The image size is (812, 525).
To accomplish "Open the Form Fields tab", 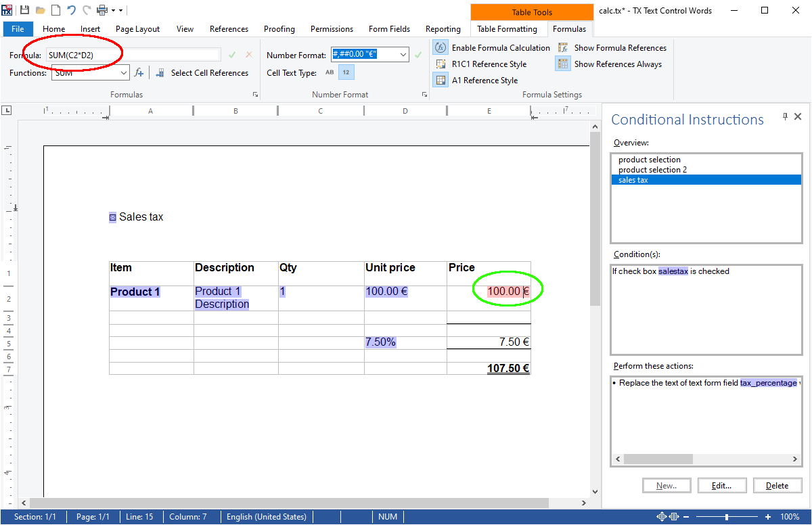I will (x=389, y=29).
